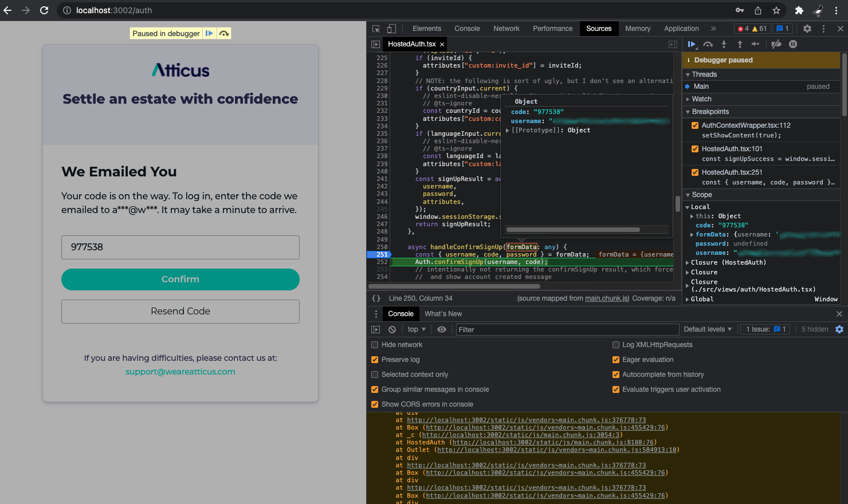Open the saved password key icon
This screenshot has width=848, height=504.
(x=740, y=10)
